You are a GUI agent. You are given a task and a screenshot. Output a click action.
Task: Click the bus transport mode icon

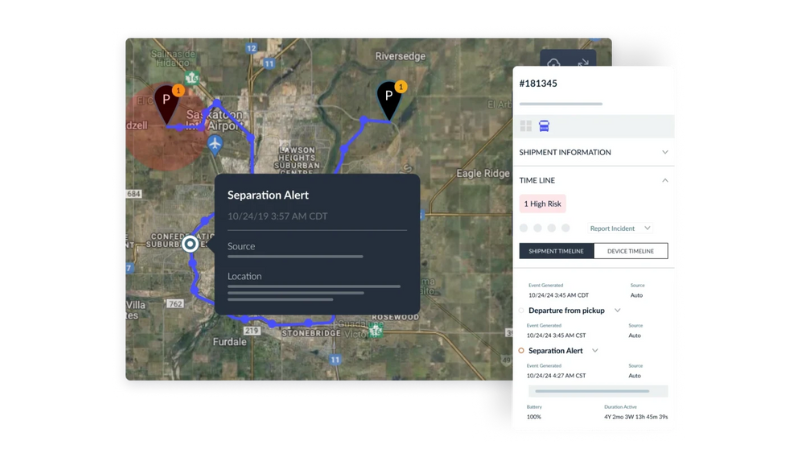point(545,126)
